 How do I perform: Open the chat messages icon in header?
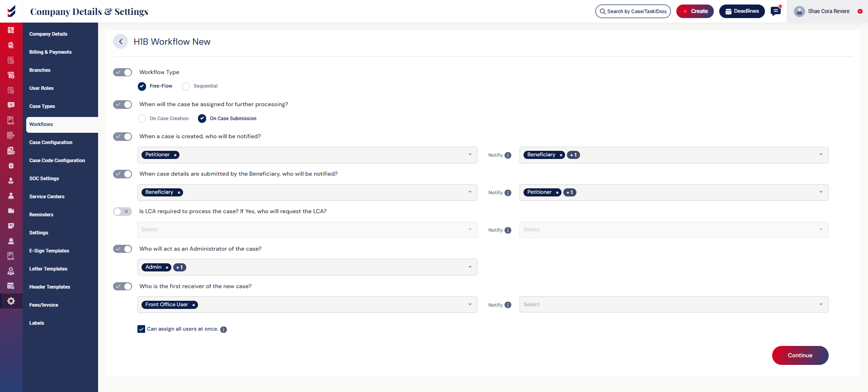(776, 11)
